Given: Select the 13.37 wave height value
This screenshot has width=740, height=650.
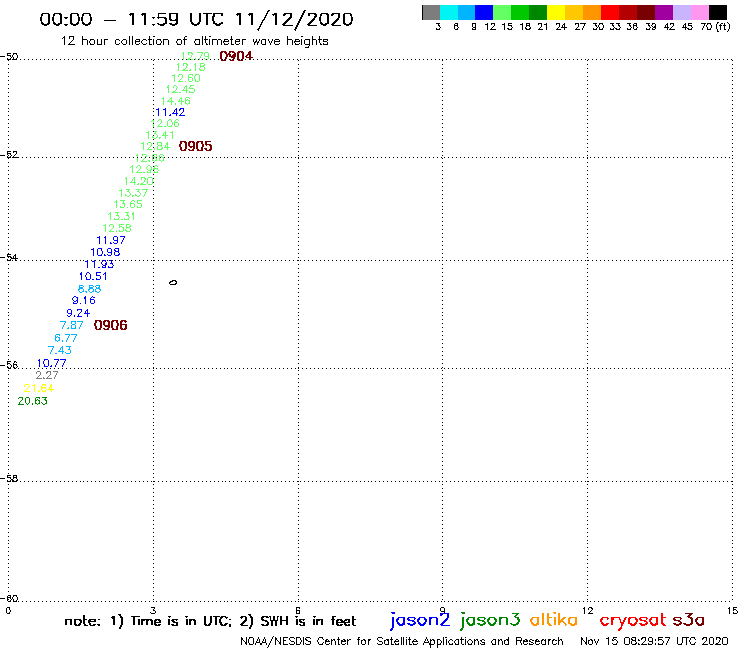Looking at the screenshot, I should click(133, 193).
